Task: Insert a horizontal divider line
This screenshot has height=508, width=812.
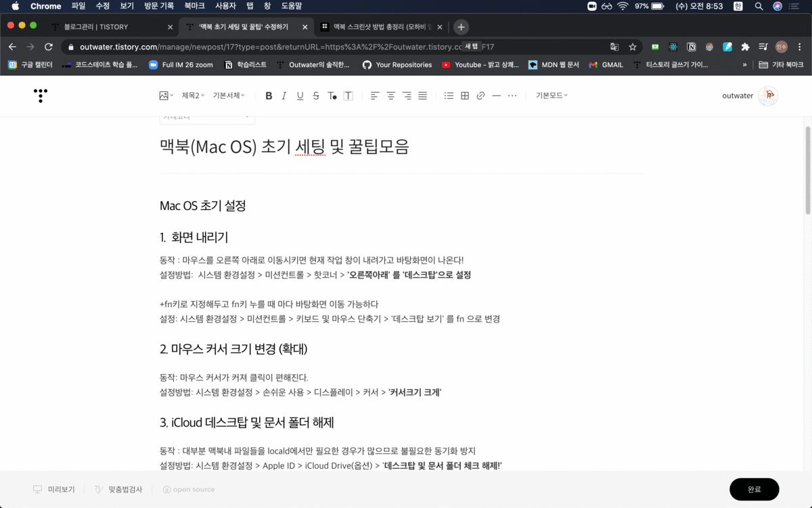Action: (x=496, y=96)
